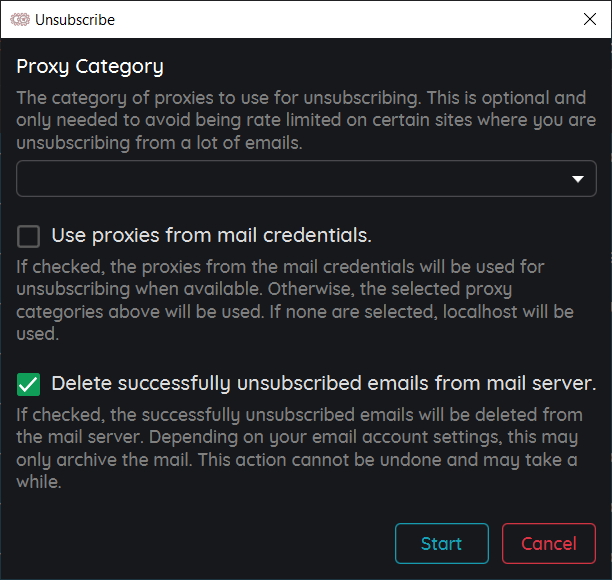This screenshot has width=612, height=580.
Task: Click the help text under Delete emails checkbox
Action: pyautogui.click(x=297, y=449)
